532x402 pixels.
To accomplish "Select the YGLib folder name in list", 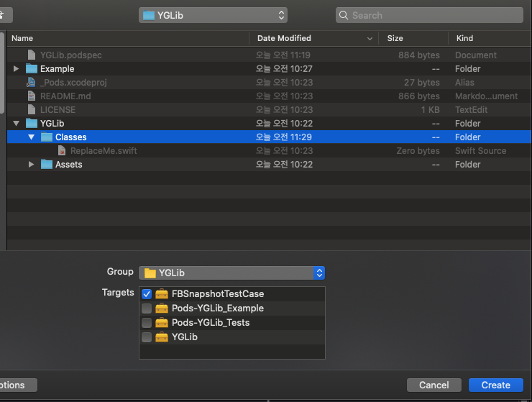I will 52,124.
